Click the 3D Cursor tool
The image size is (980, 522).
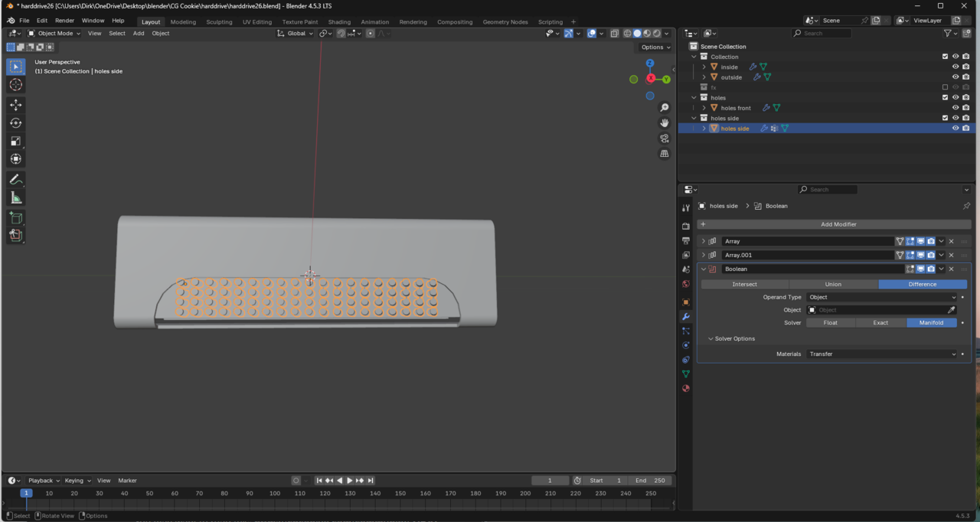point(15,85)
